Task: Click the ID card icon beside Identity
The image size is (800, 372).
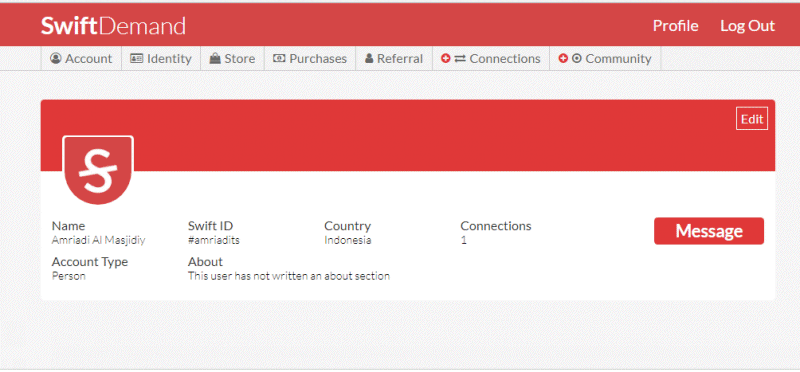Action: [136, 59]
